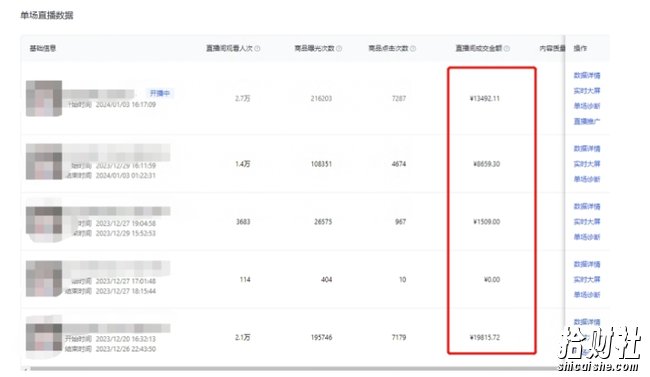This screenshot has width=650, height=377.
Task: Click info icon beside 直播间成交金额 header
Action: point(507,49)
